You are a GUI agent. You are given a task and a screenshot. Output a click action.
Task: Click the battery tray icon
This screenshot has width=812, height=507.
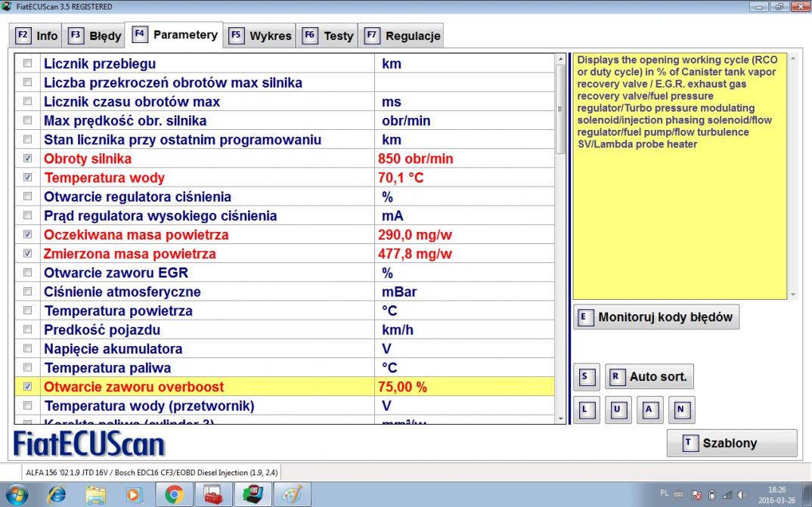point(712,495)
